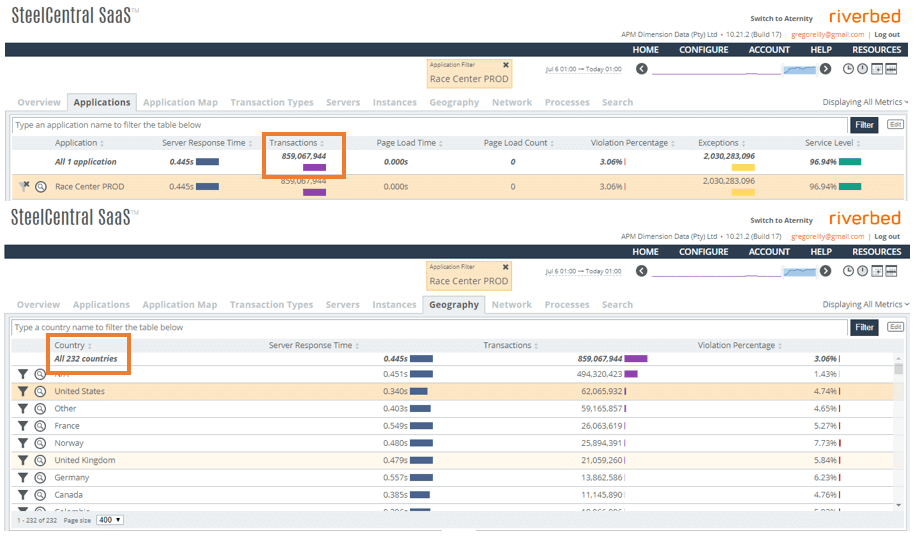Viewport: 915px width, 538px height.
Task: Step forward time range in Geography view
Action: [825, 271]
